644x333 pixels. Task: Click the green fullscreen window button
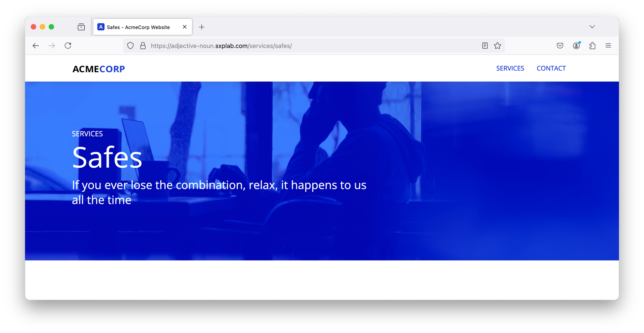[52, 27]
